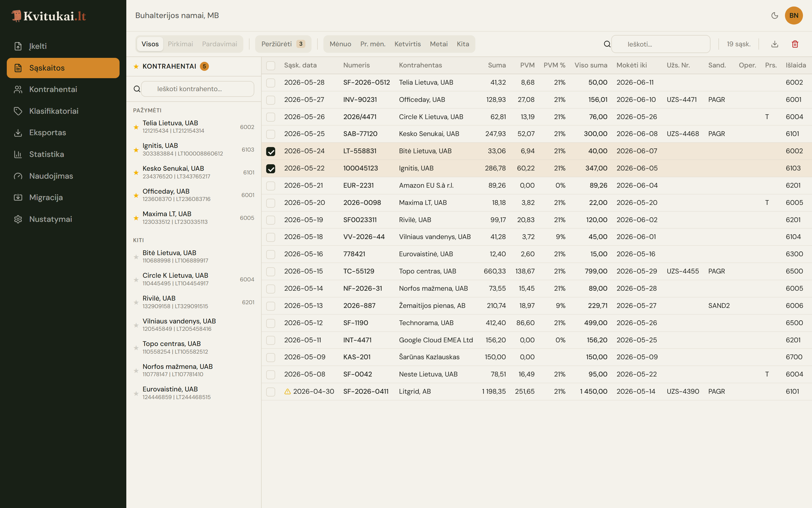Screen dimensions: 812x508
Task: Open Nustatymai settings
Action: click(63, 219)
